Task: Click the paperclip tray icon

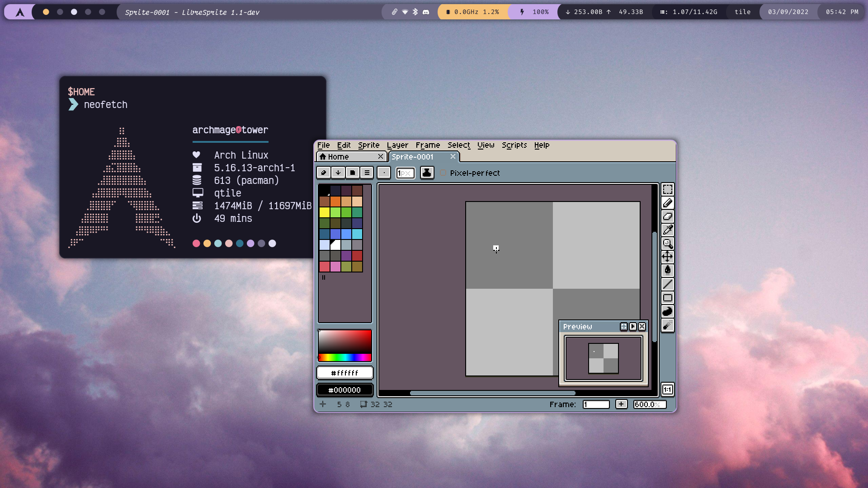Action: 394,12
